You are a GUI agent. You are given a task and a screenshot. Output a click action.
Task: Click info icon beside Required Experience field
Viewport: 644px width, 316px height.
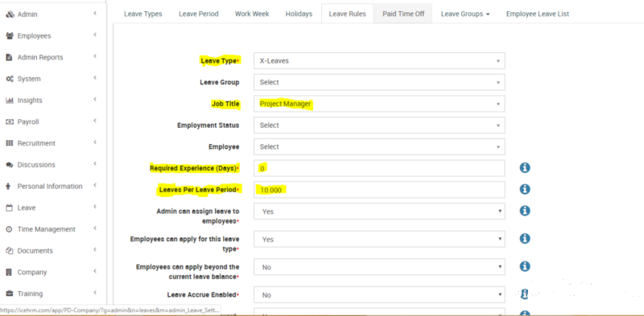click(525, 168)
